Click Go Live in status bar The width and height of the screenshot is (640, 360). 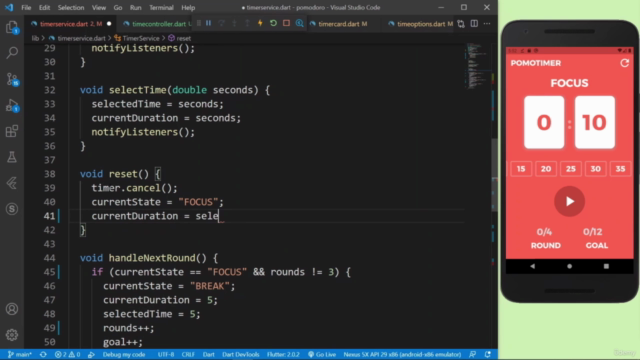(322, 354)
